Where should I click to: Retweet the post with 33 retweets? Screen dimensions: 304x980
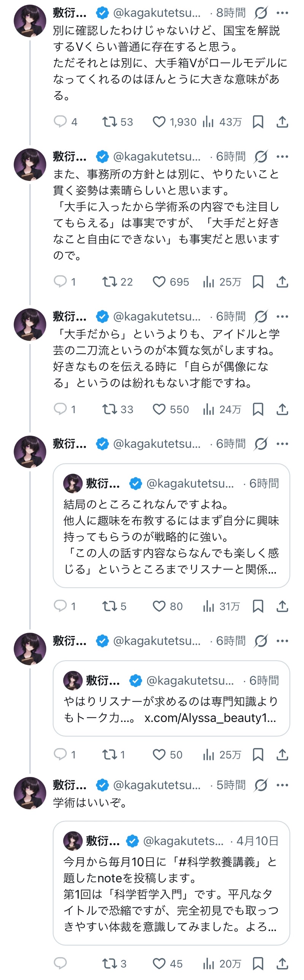coord(117,409)
